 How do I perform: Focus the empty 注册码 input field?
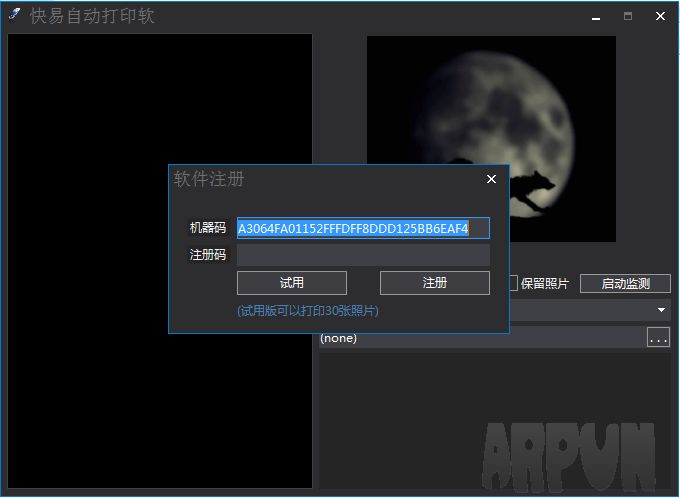[x=363, y=255]
